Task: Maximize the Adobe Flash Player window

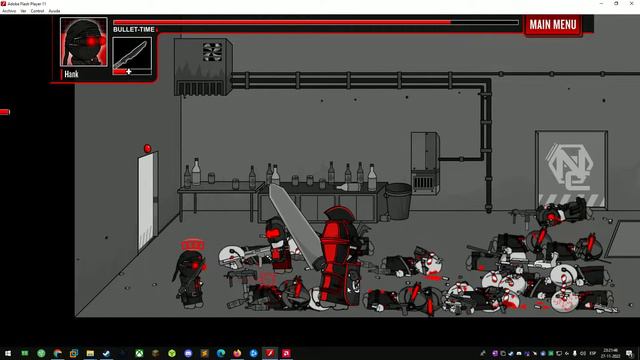Action: pos(616,3)
